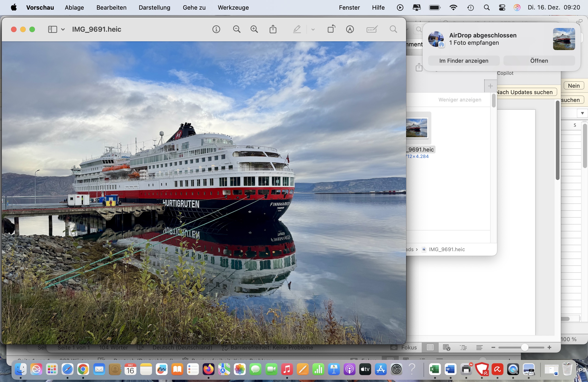Expand the sidebar view options chevron
588x382 pixels.
point(63,29)
